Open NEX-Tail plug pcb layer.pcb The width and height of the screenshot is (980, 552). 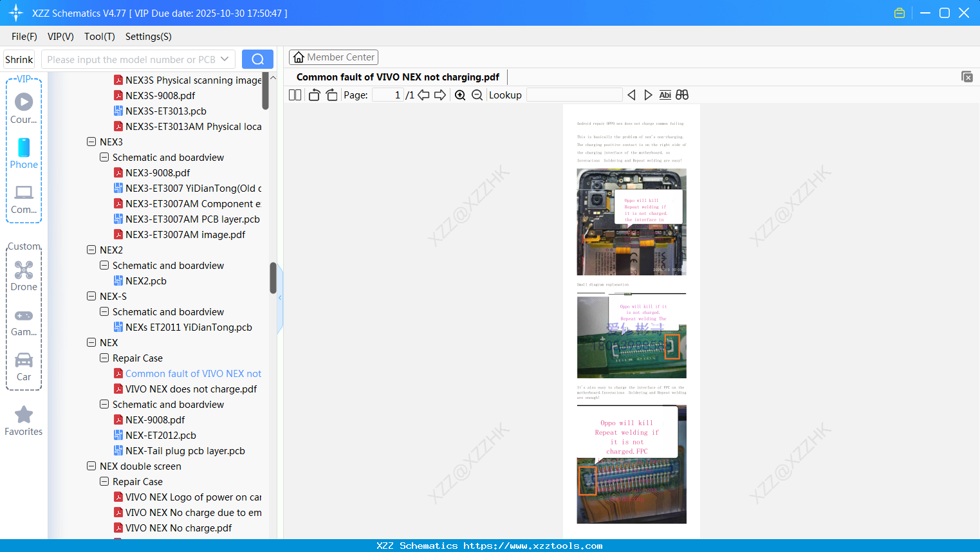coord(185,450)
